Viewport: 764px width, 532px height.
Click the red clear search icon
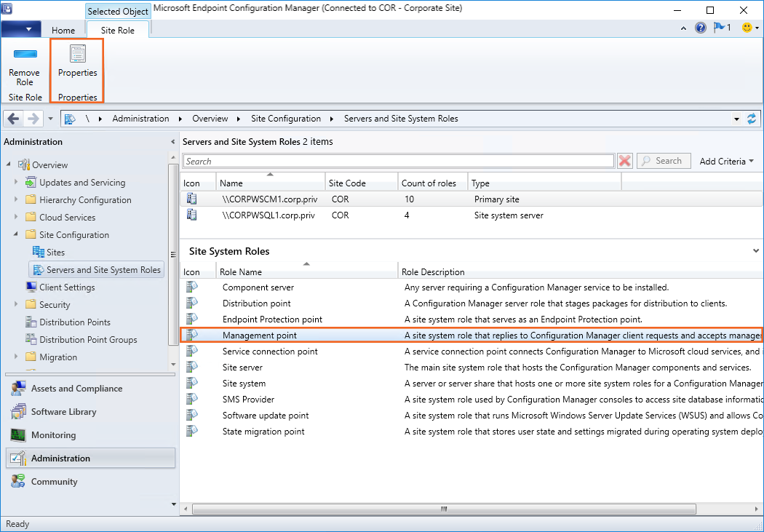coord(624,161)
